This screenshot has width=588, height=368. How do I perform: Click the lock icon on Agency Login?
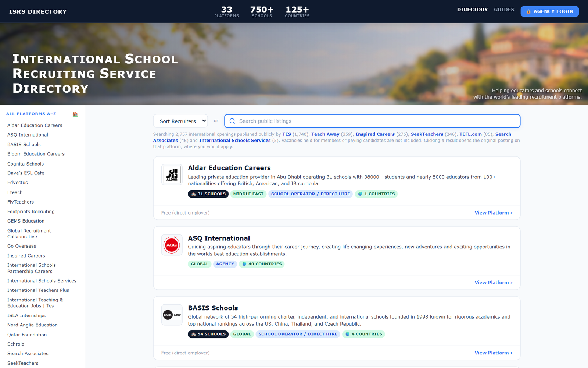(x=528, y=11)
